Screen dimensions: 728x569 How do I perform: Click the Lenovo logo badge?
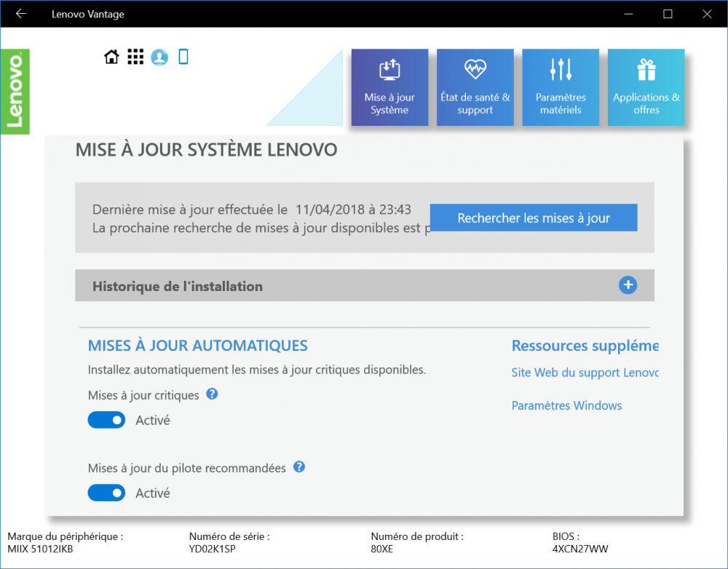click(15, 92)
